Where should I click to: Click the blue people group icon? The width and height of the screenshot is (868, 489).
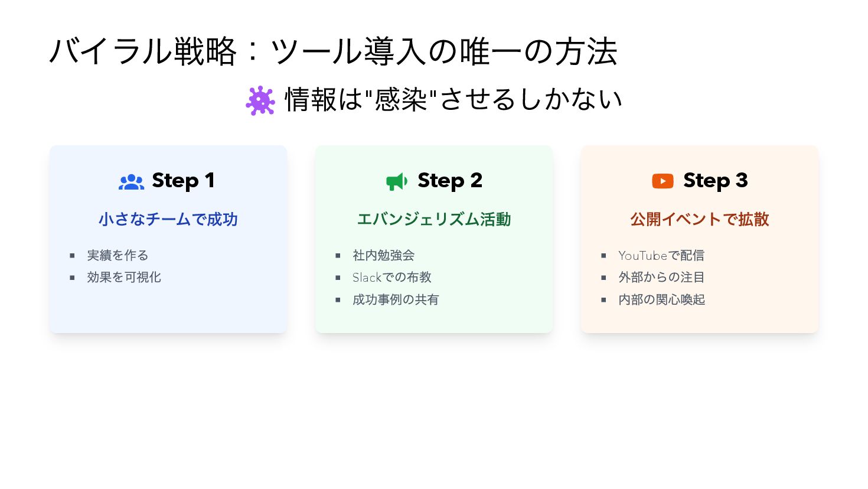tap(131, 182)
